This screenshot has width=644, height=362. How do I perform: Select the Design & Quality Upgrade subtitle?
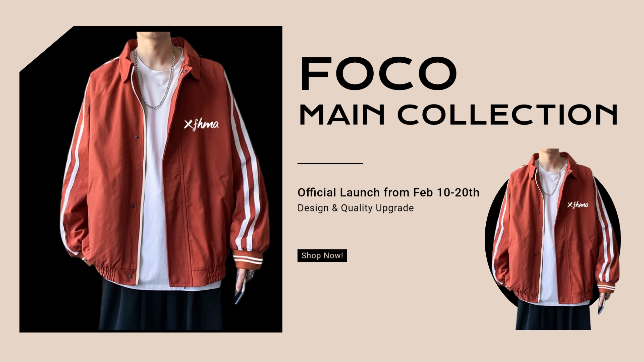tap(356, 208)
